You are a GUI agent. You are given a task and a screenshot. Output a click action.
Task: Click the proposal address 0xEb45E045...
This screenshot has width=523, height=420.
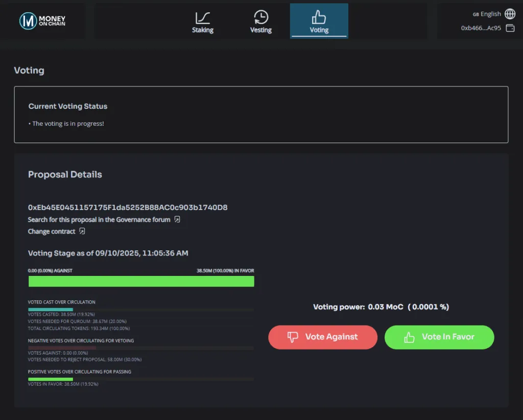127,207
